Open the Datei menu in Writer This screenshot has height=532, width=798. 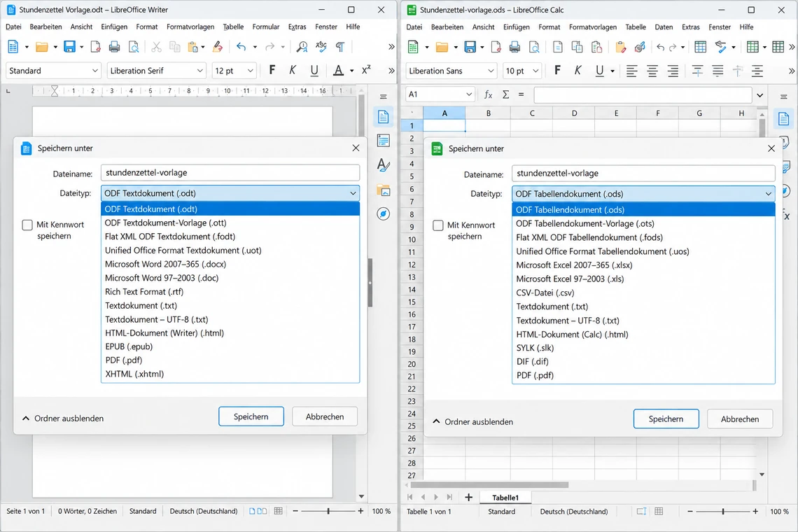pyautogui.click(x=13, y=27)
